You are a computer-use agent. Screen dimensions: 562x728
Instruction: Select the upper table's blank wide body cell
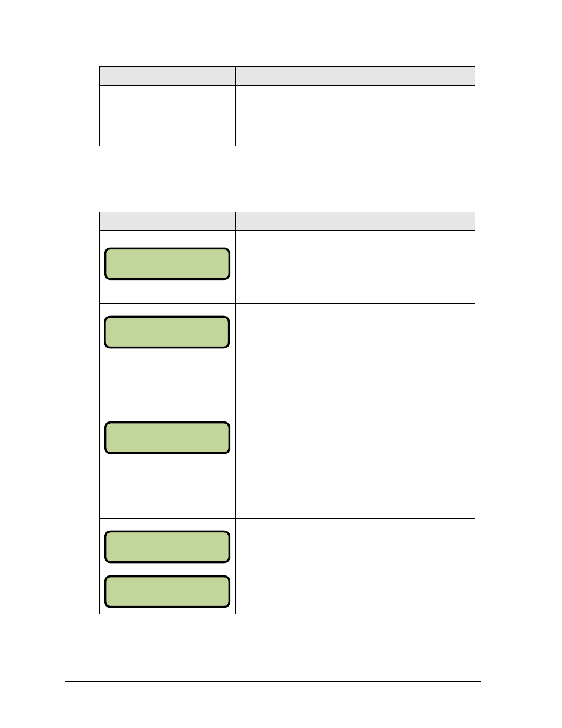(x=355, y=116)
